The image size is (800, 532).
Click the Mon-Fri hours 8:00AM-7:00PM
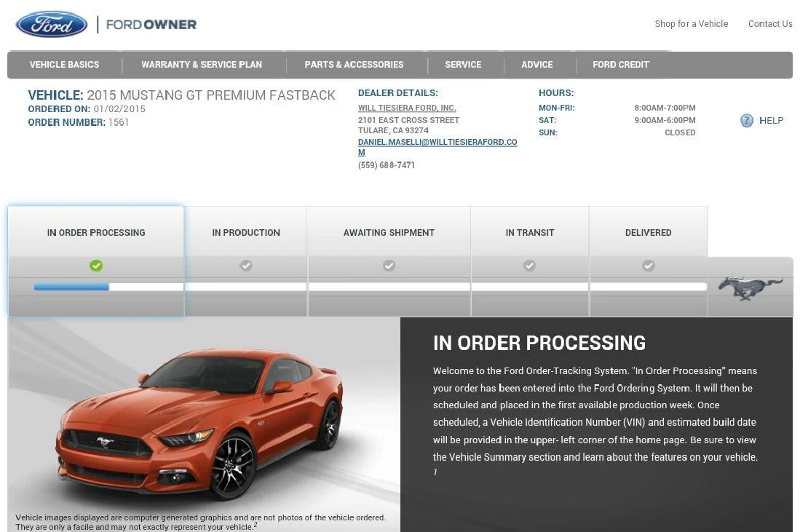click(665, 108)
